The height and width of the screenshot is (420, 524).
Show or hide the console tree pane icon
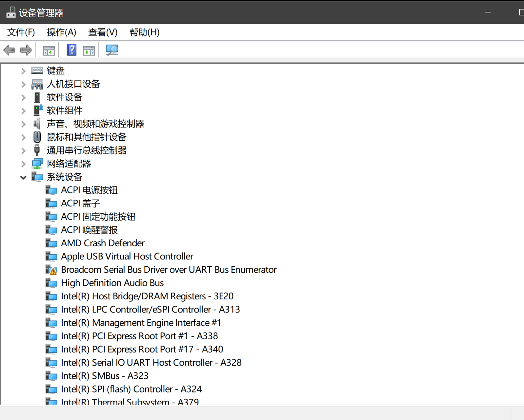[49, 50]
